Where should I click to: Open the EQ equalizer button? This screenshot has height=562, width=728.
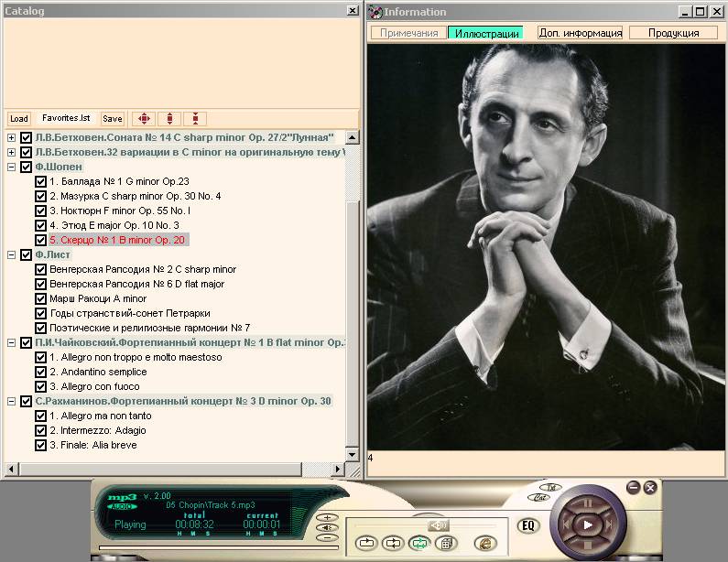527,525
